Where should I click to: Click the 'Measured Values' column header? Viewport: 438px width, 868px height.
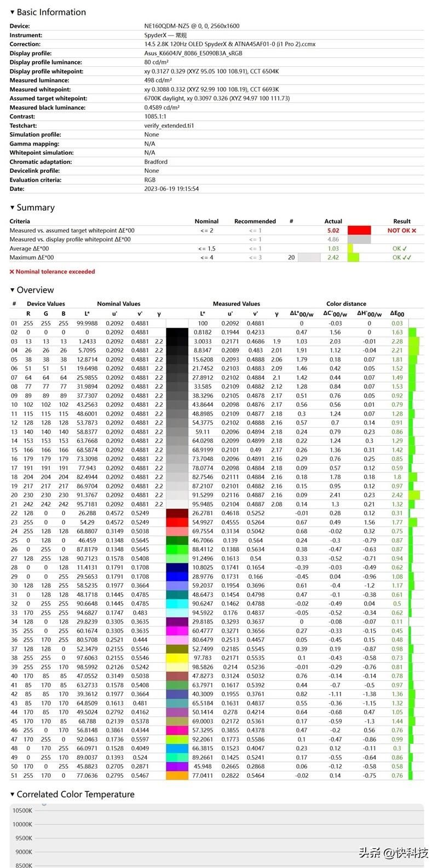point(237,304)
